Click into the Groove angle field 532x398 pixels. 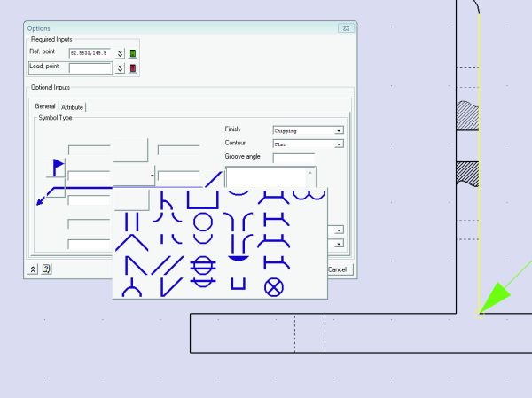293,158
